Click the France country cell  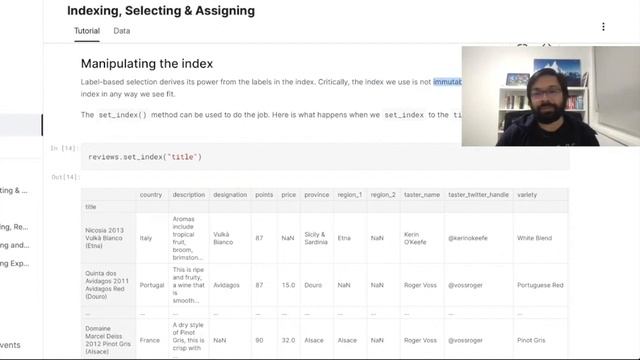[x=149, y=340]
